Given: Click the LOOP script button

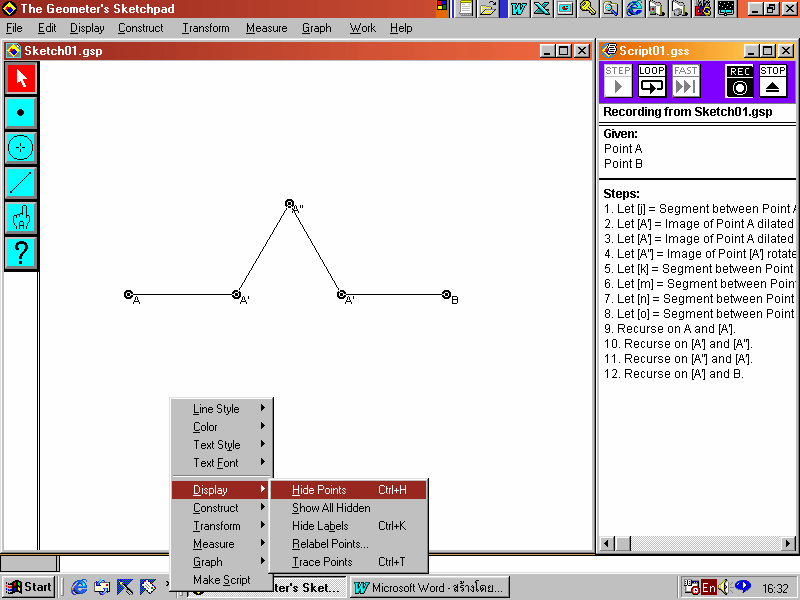Looking at the screenshot, I should 652,81.
